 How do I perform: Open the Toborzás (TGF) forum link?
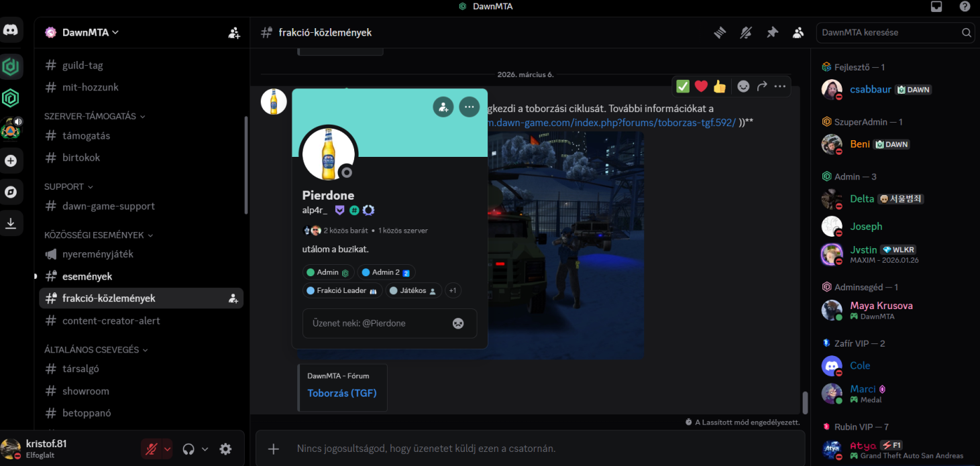(x=341, y=394)
